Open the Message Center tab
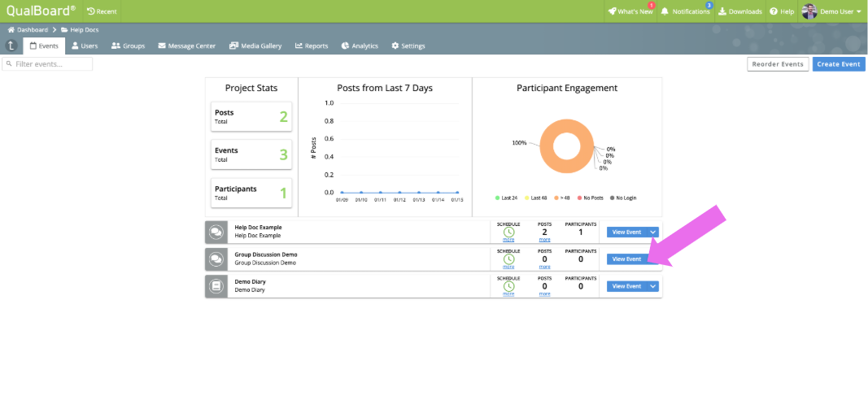Viewport: 868px width, 413px height. tap(186, 46)
